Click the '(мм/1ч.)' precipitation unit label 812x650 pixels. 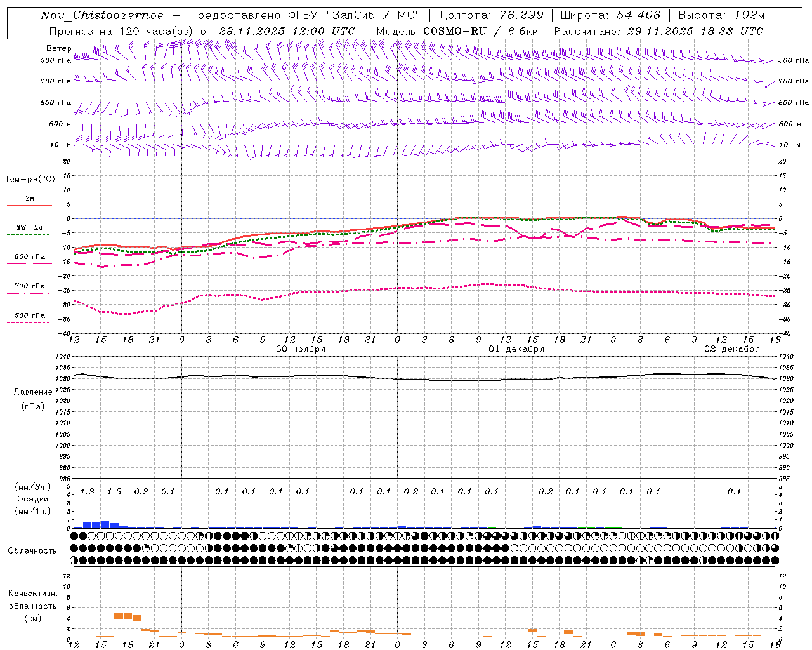point(33,511)
